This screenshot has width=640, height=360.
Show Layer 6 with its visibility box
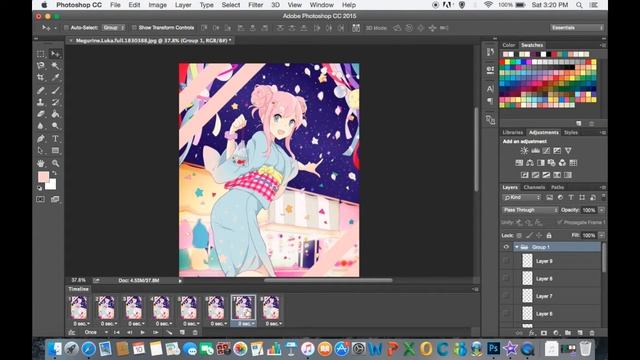point(506,313)
